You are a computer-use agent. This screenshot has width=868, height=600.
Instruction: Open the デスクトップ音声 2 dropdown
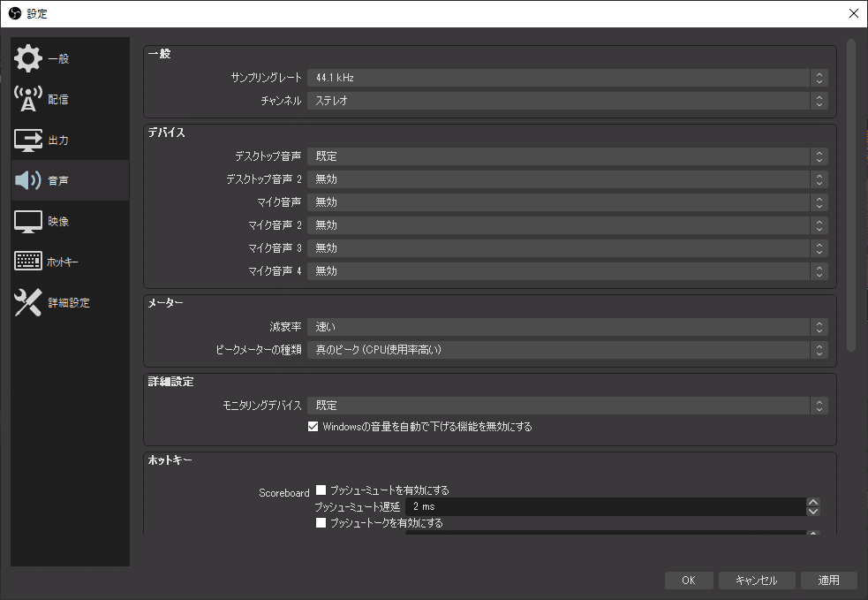click(568, 179)
